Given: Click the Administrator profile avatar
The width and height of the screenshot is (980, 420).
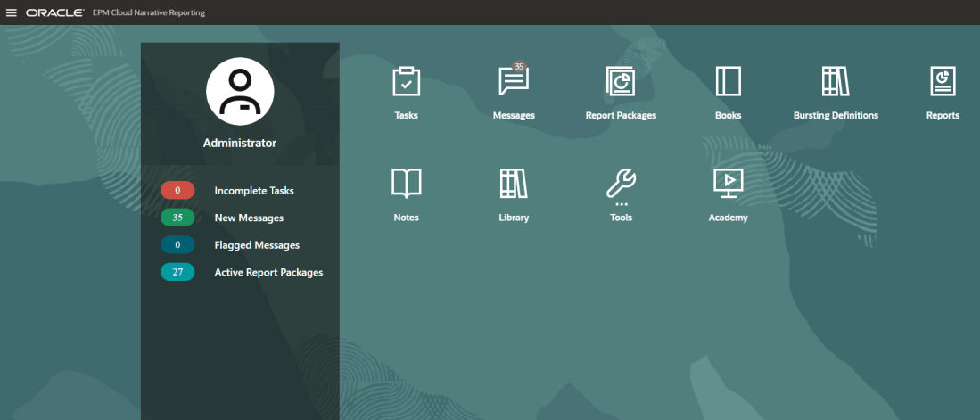Looking at the screenshot, I should coord(239,94).
